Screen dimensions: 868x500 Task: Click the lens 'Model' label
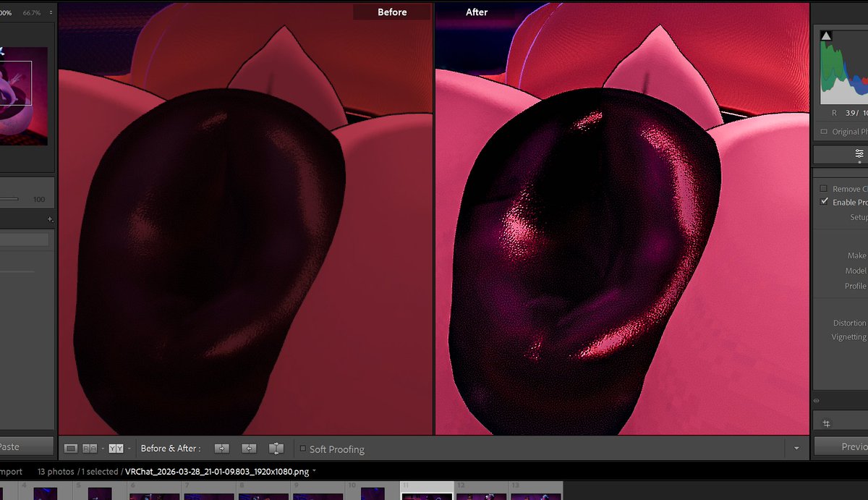click(856, 271)
